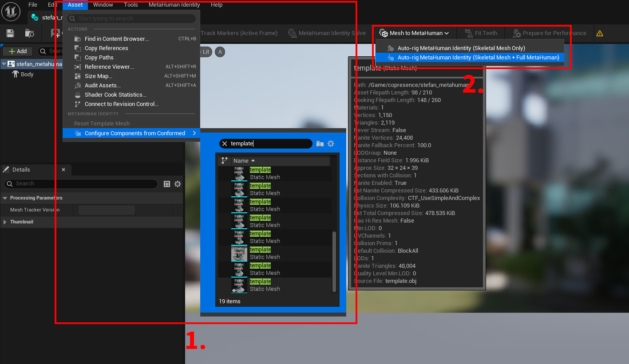
Task: Click the template asset search field
Action: [266, 144]
